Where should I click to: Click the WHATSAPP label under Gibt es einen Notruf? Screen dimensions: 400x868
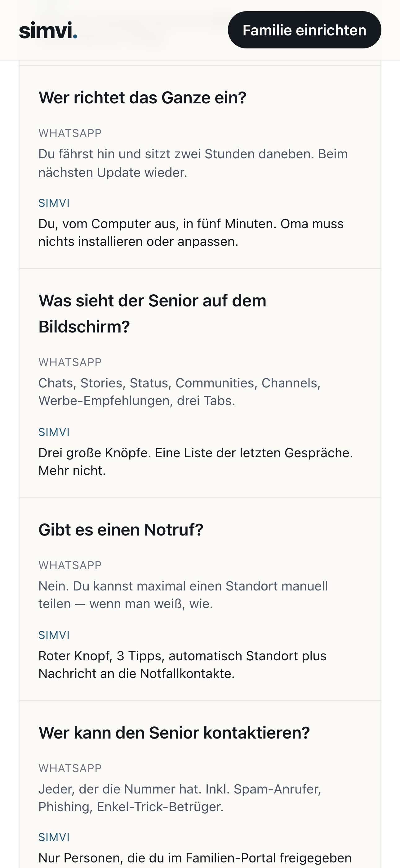coord(70,565)
